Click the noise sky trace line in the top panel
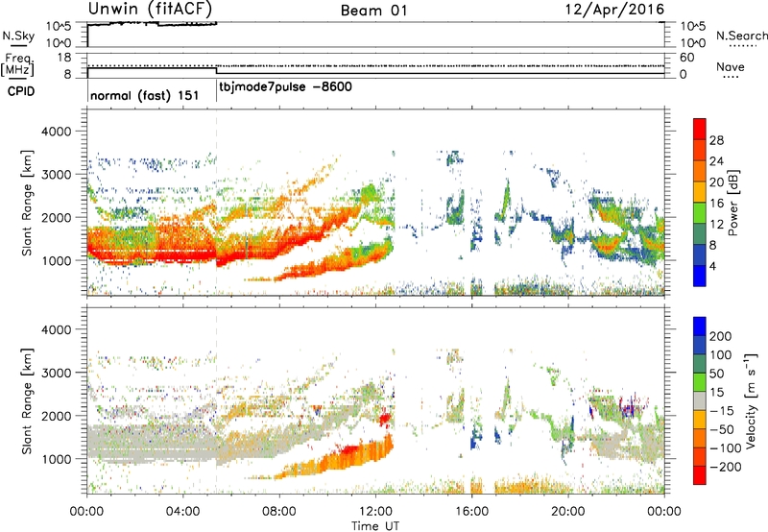This screenshot has width=768, height=532. click(x=152, y=23)
